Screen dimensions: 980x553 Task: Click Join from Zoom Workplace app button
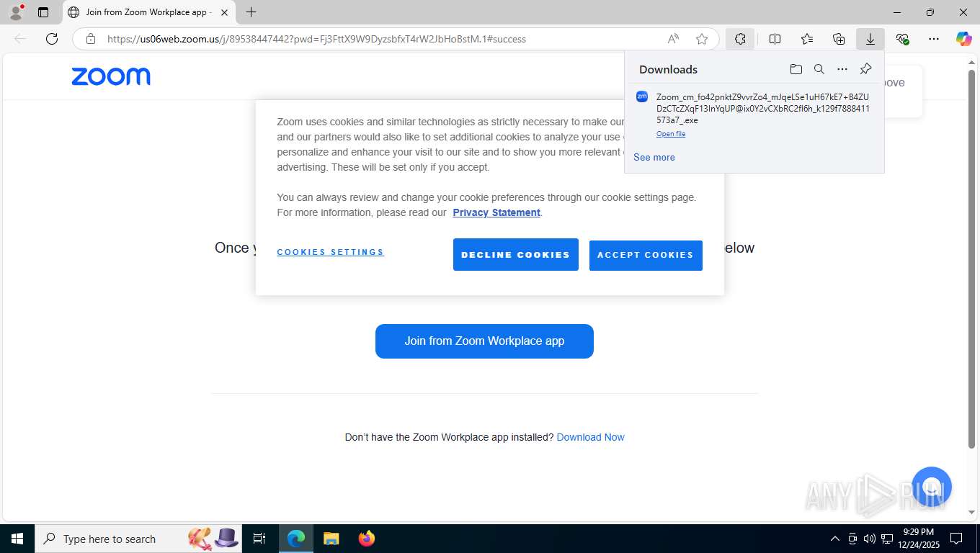click(x=484, y=341)
